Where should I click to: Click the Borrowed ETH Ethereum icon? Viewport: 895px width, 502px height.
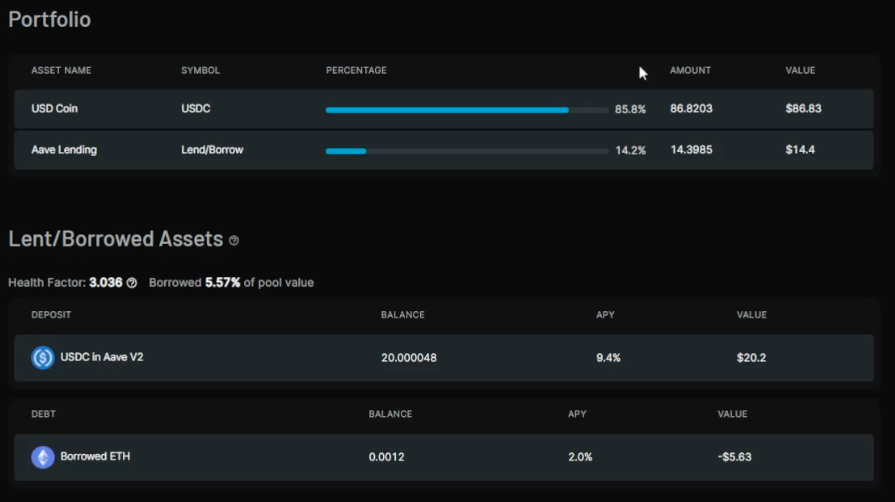[43, 457]
